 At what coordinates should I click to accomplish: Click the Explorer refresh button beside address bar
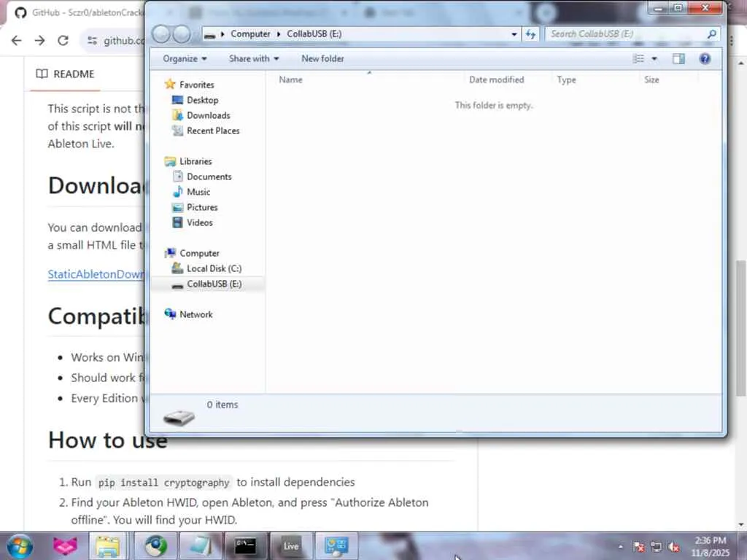click(x=530, y=34)
